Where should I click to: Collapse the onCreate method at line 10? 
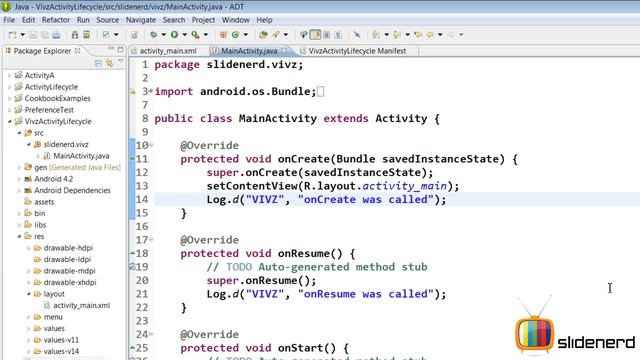151,145
